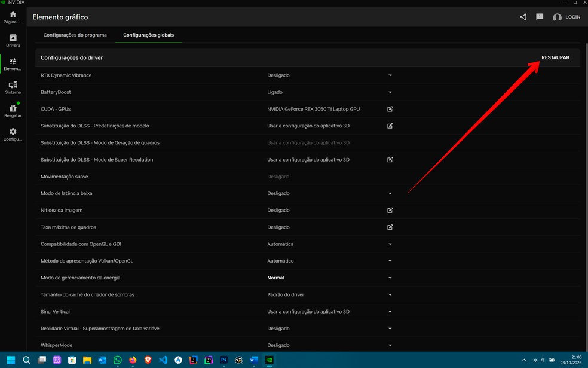
Task: Open the Sinc. Vertical dropdown
Action: [390, 312]
